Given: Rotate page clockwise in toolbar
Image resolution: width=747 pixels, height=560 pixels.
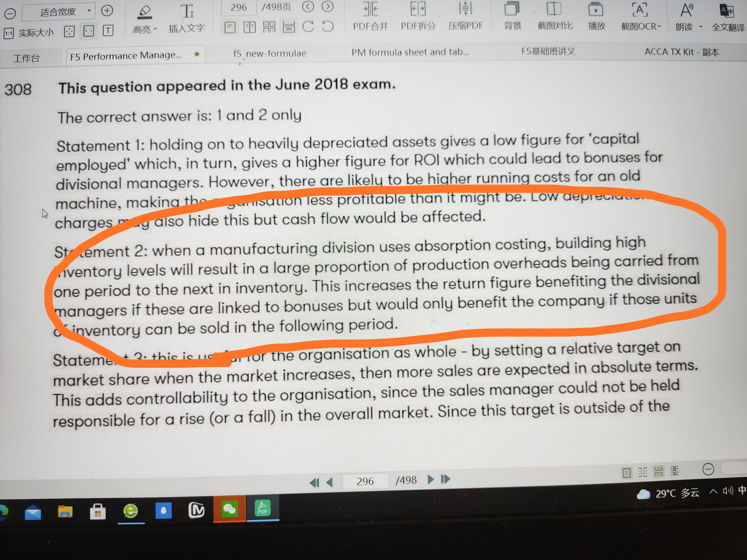Looking at the screenshot, I should pyautogui.click(x=308, y=27).
